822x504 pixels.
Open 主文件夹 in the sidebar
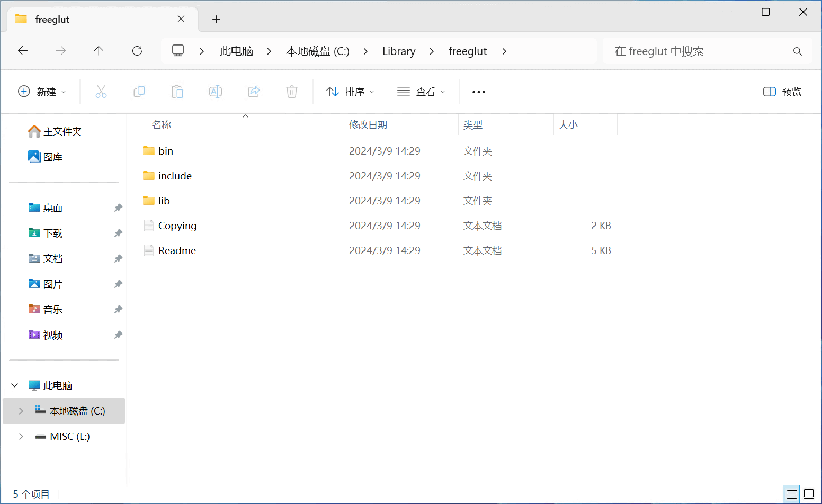[x=56, y=131]
